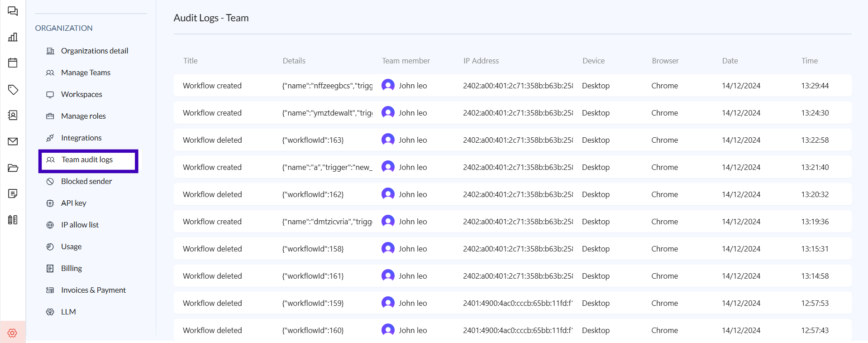Click the LLM menu item
The image size is (868, 343).
[68, 312]
